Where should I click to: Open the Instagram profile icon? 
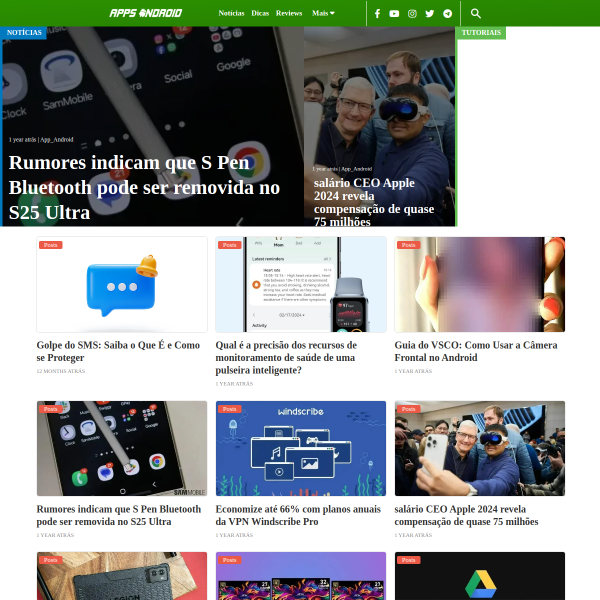click(412, 14)
